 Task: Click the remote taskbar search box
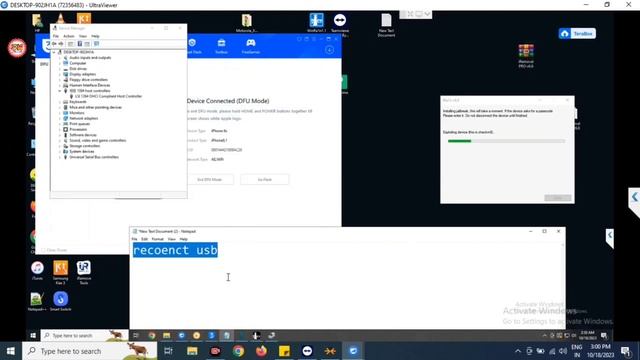click(84, 336)
